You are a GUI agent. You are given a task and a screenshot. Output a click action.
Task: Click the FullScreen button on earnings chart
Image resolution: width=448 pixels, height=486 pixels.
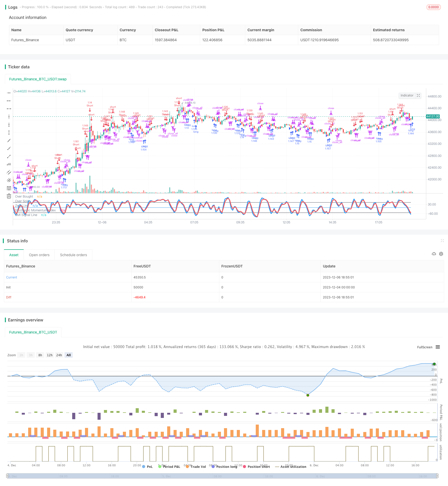(425, 347)
